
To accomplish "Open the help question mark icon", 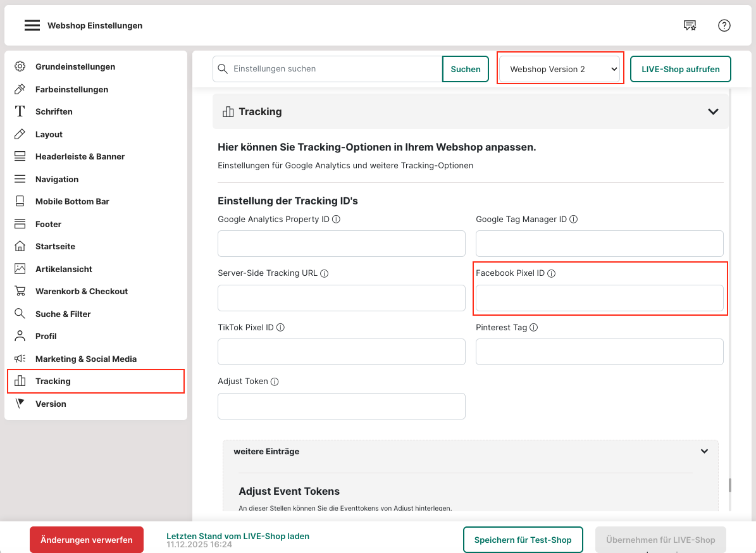I will [724, 25].
